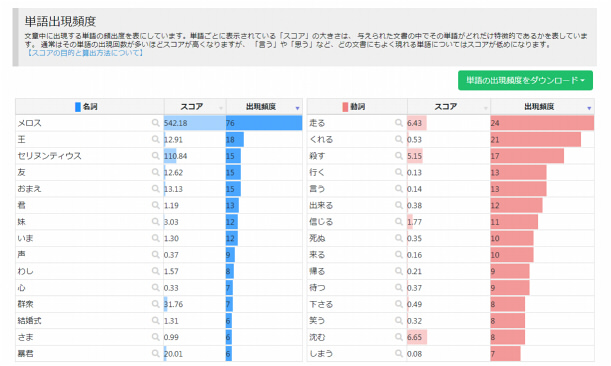The width and height of the screenshot is (611, 366).
Task: Sort verb table by 出現頻度 column
Action: [542, 106]
